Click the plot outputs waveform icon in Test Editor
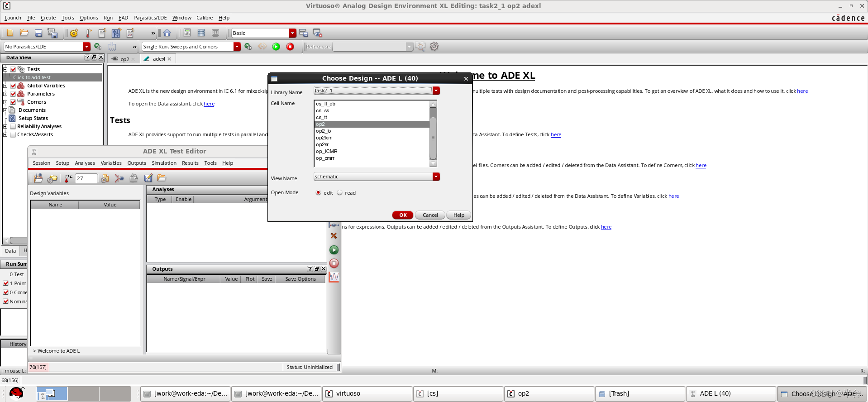Screen dimensions: 868x402 coord(334,277)
